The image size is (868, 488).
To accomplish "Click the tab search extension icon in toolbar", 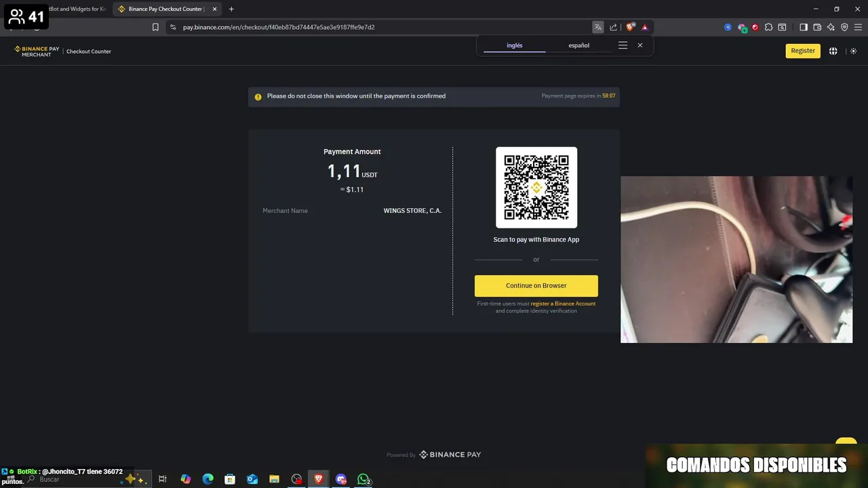I will point(782,27).
